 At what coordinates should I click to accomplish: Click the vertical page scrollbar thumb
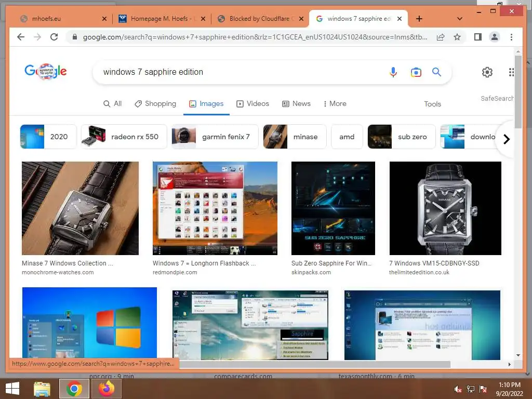(518, 91)
